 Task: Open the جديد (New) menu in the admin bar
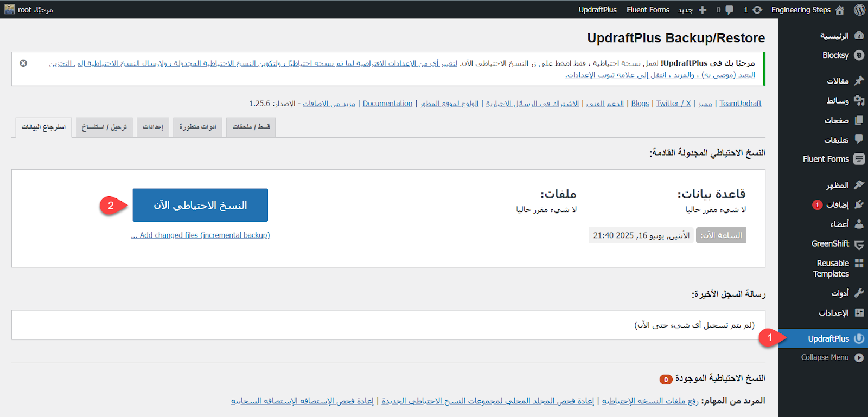point(692,10)
